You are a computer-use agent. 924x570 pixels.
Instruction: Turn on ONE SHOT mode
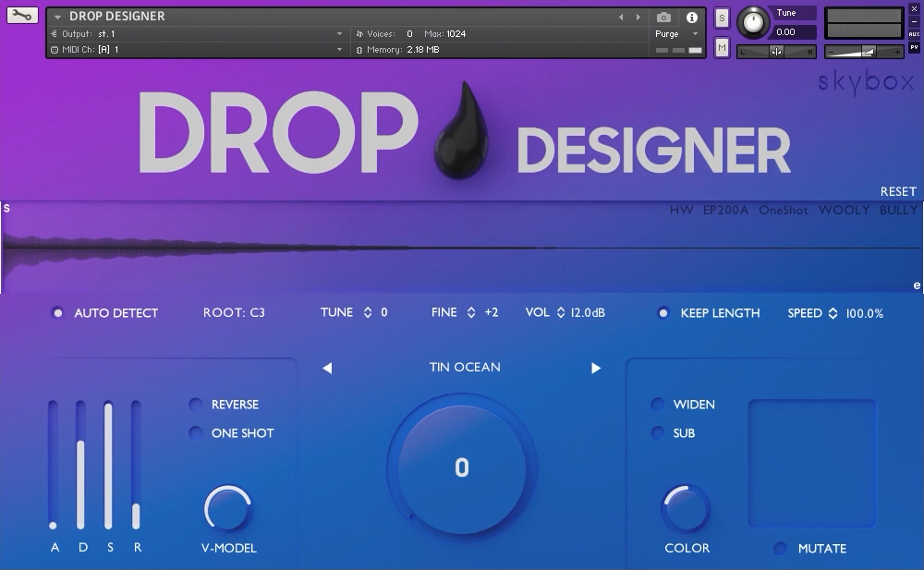pyautogui.click(x=196, y=433)
